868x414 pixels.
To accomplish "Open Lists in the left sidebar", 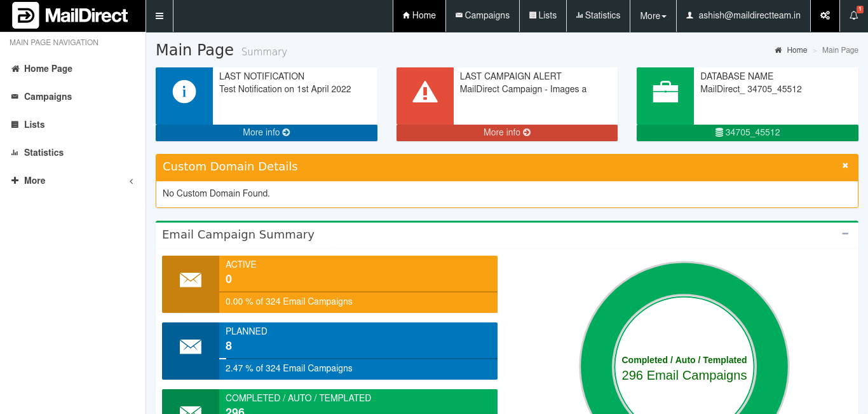I will [x=34, y=125].
